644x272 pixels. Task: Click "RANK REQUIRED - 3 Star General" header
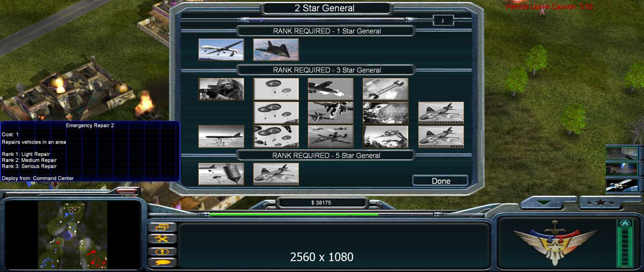[x=327, y=70]
